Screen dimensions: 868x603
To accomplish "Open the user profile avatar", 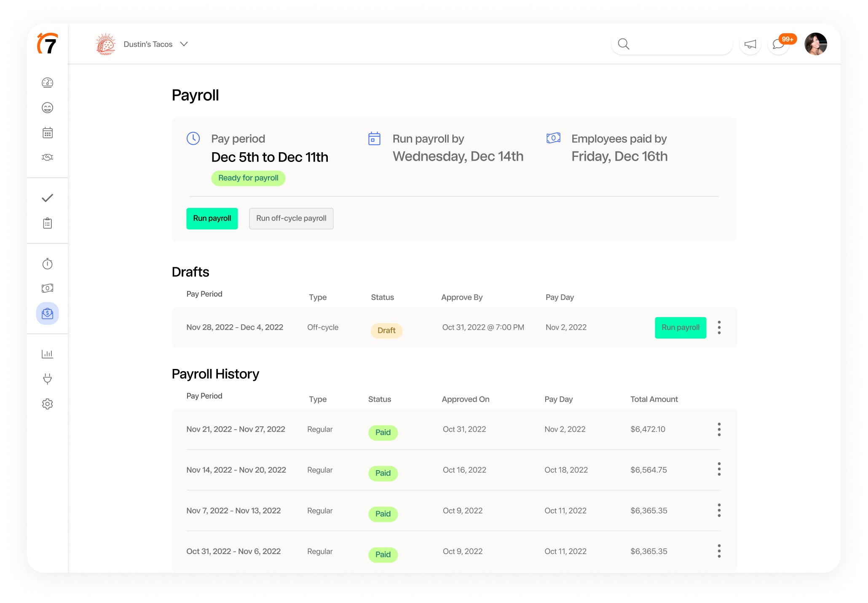I will pyautogui.click(x=815, y=44).
